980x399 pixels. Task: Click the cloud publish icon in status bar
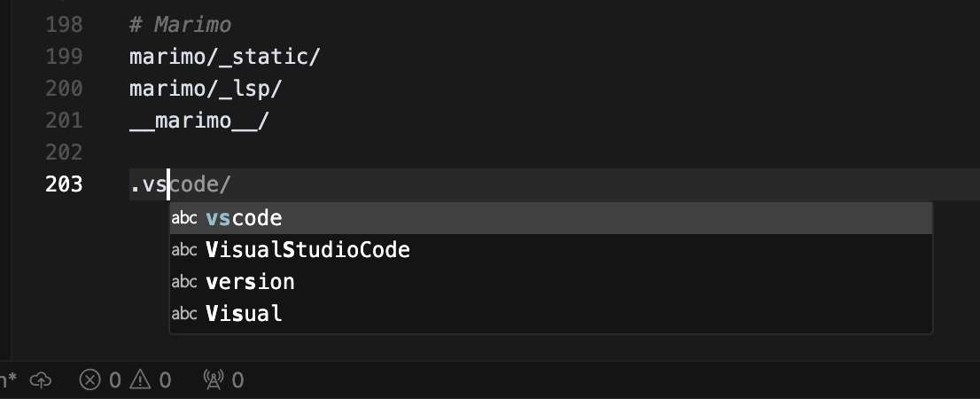[41, 379]
